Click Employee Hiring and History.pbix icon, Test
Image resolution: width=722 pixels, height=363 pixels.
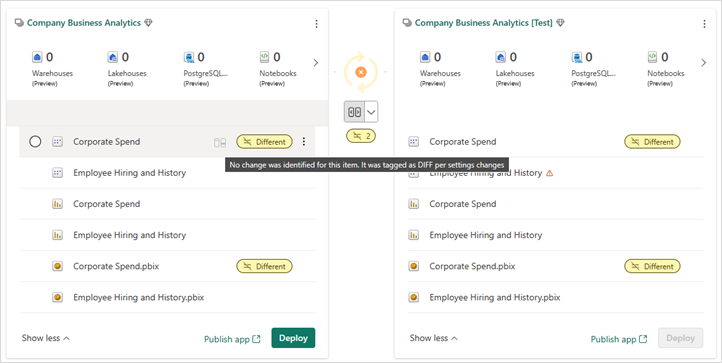(413, 298)
